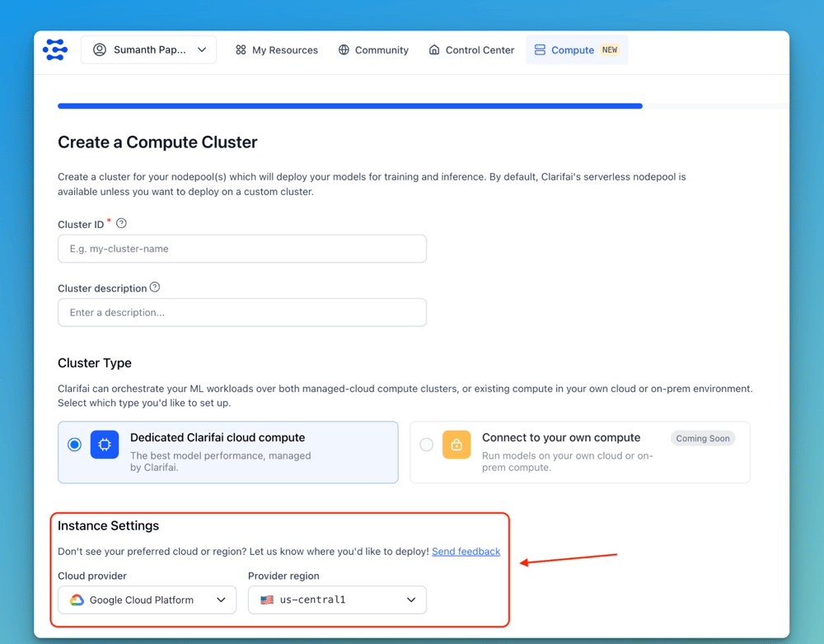The image size is (824, 644).
Task: Click the blue setup progress bar
Action: point(350,106)
